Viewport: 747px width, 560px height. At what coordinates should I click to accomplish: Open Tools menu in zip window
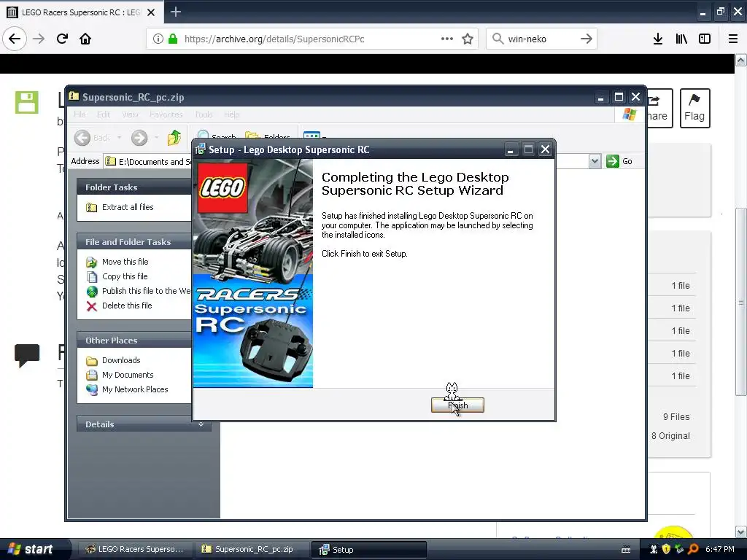[204, 114]
